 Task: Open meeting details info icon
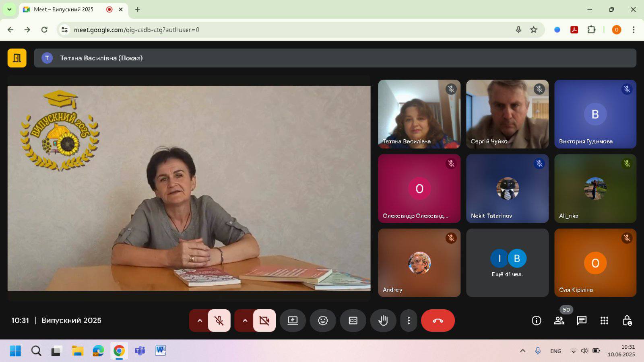(536, 321)
